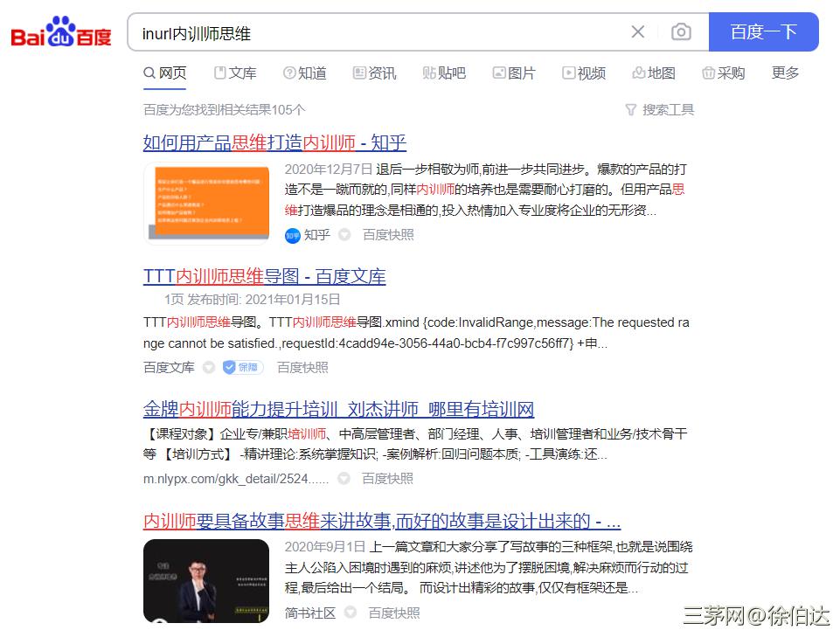
Task: Open 百度快照 for the nlypx result
Action: [387, 479]
